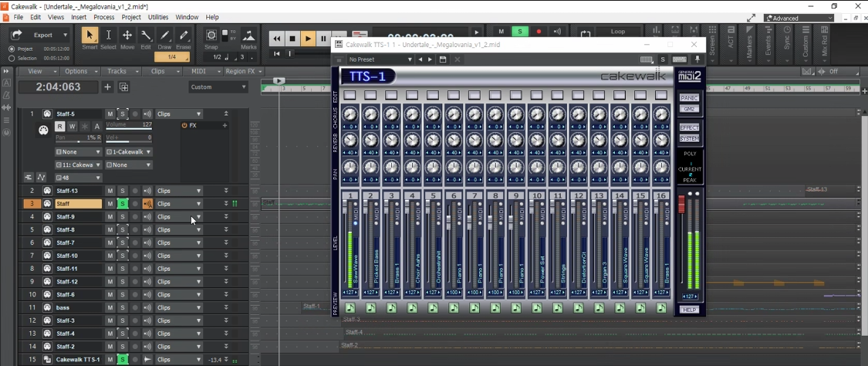Open the 48 patch dropdown
The width and height of the screenshot is (868, 366).
tap(78, 178)
